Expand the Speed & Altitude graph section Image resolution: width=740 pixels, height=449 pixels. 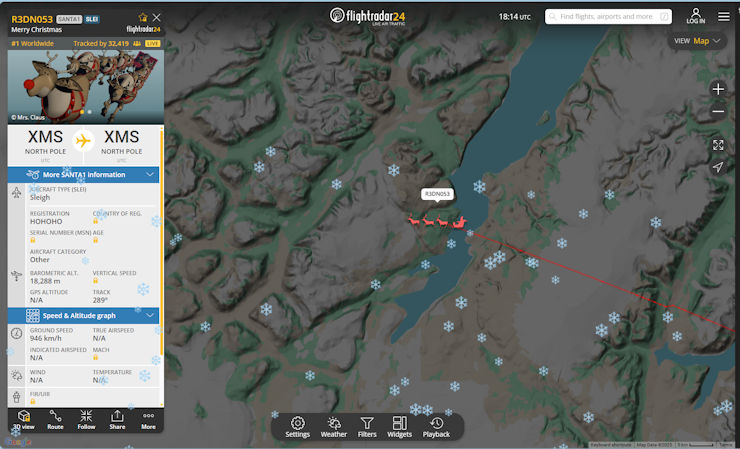click(150, 315)
